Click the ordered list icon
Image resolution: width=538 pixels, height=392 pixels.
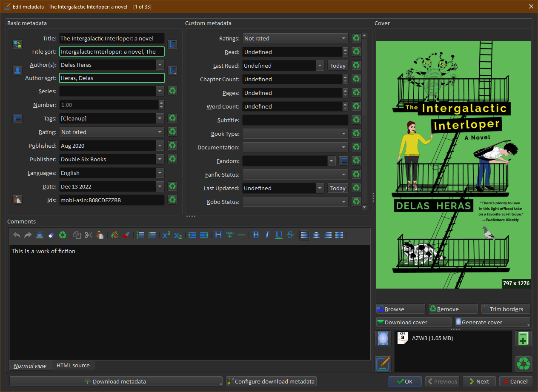click(140, 235)
